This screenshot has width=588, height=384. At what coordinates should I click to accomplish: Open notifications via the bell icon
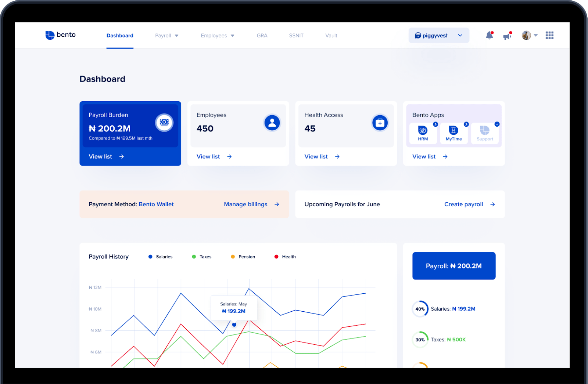(x=489, y=35)
